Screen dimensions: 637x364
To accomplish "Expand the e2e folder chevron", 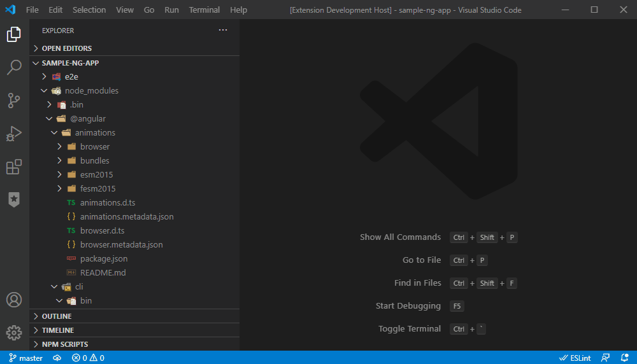I will pos(45,76).
